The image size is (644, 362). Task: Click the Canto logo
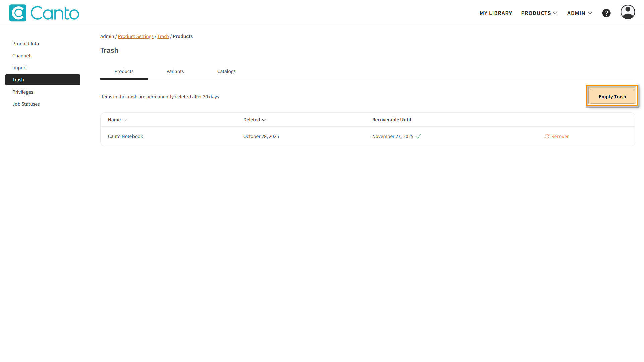tap(44, 13)
